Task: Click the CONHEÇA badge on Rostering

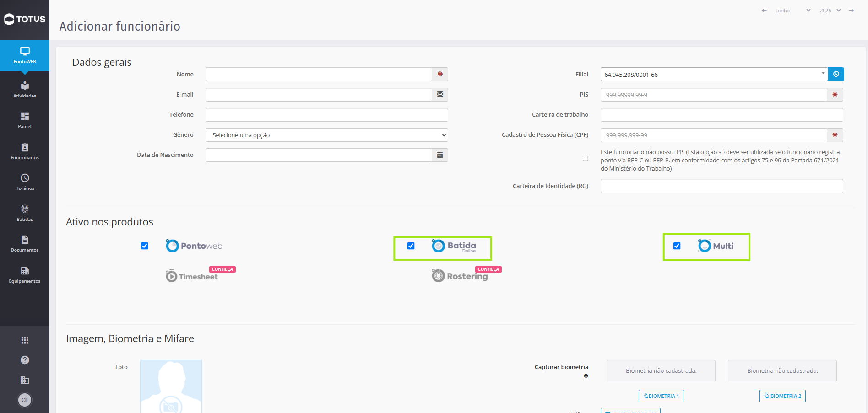Action: click(x=488, y=269)
